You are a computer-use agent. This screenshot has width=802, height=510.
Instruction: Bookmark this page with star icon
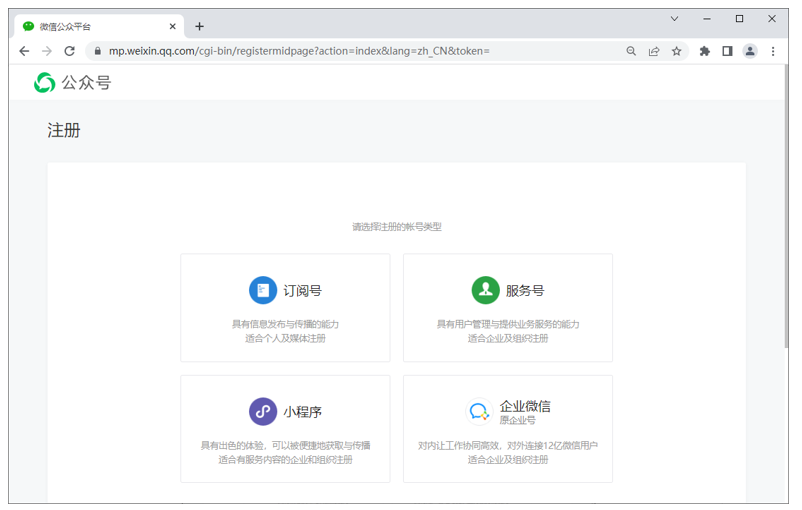[x=677, y=51]
